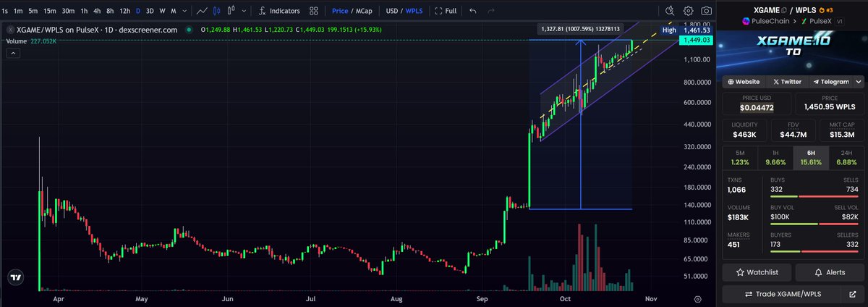Redo the last chart action
The width and height of the screenshot is (868, 307).
(x=492, y=11)
